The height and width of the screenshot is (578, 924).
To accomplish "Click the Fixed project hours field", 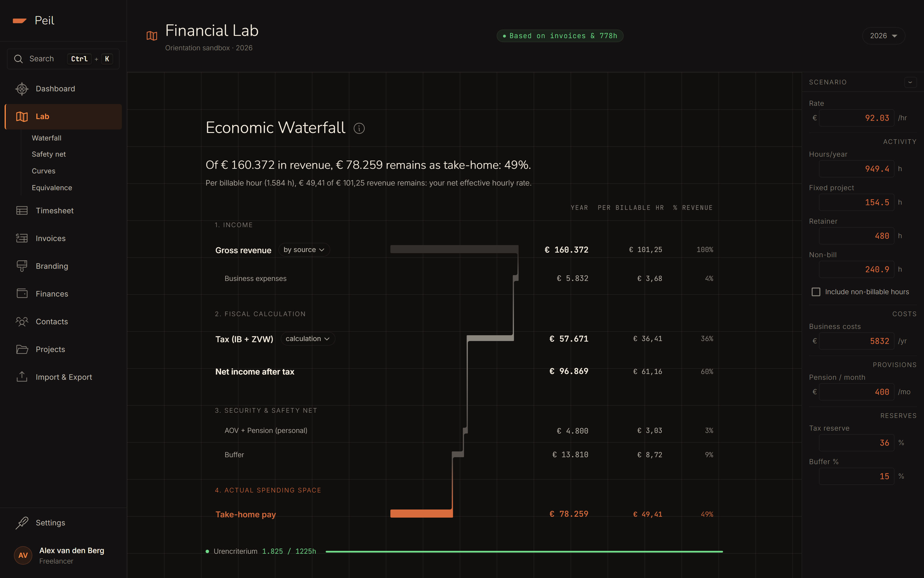I will (856, 202).
